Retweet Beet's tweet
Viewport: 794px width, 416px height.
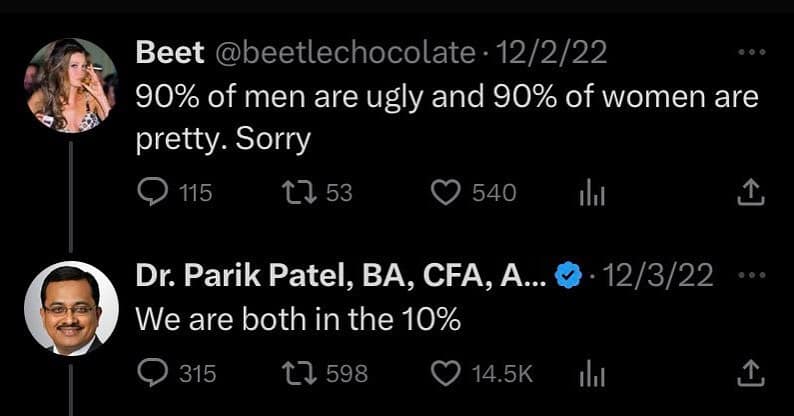pos(295,192)
